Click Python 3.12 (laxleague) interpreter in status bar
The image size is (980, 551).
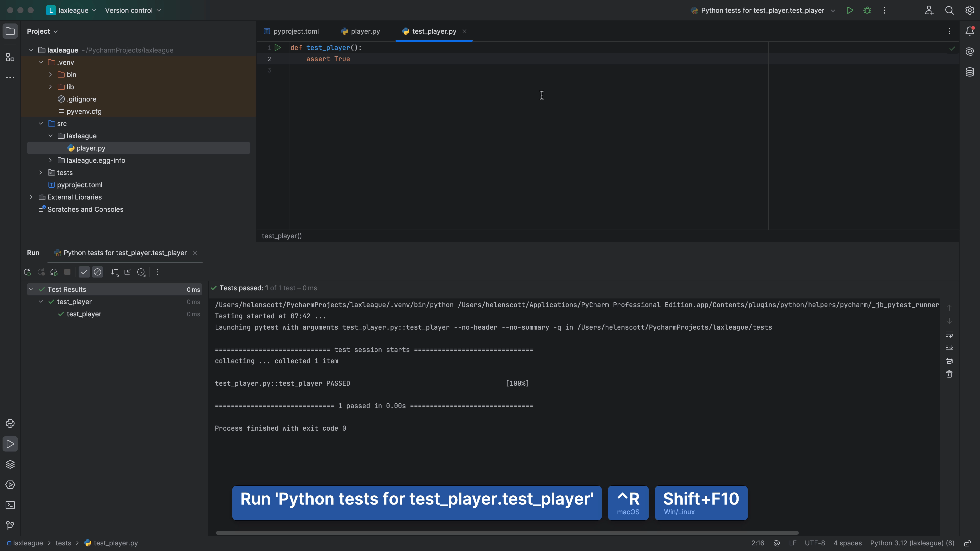pyautogui.click(x=912, y=543)
